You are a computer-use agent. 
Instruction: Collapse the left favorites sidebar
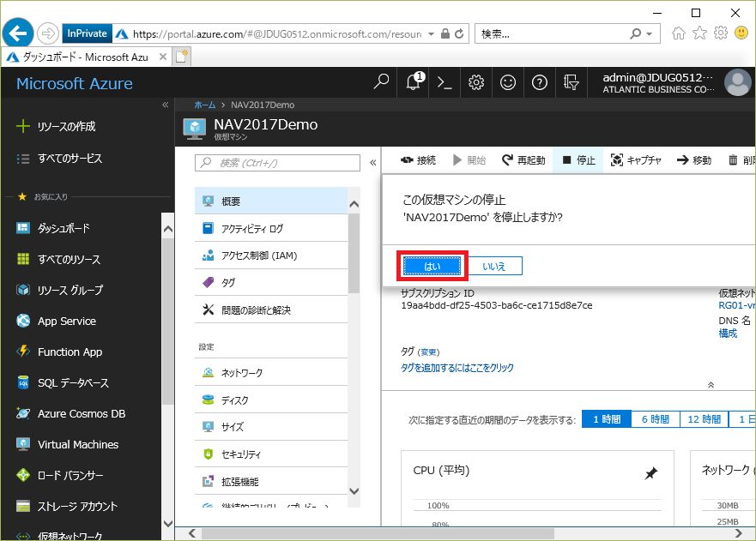166,105
